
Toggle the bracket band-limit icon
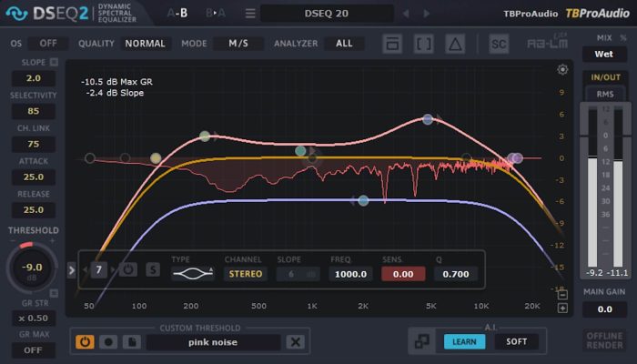click(423, 44)
